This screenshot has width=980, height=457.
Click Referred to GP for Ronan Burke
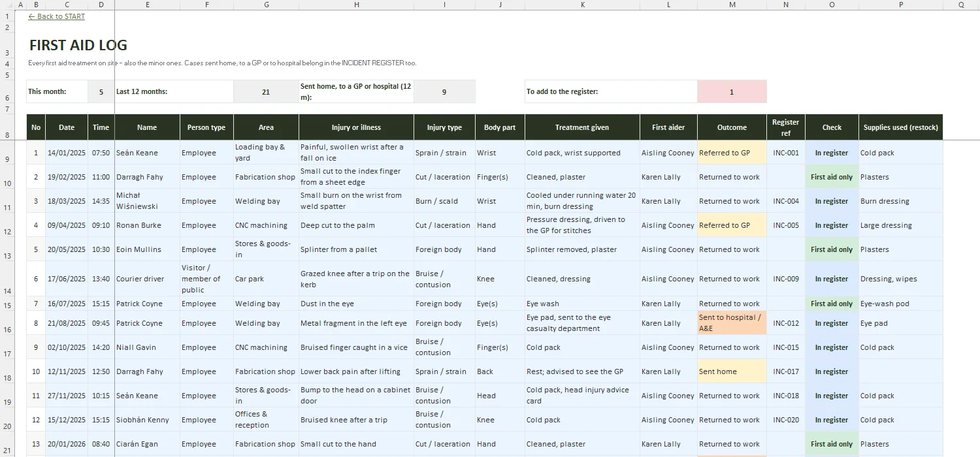click(x=732, y=225)
